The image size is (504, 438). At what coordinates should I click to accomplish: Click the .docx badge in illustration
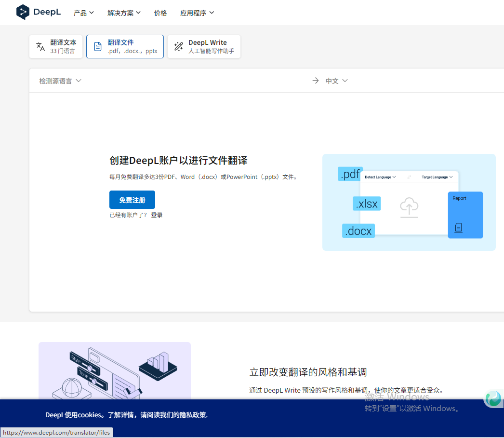tap(358, 231)
